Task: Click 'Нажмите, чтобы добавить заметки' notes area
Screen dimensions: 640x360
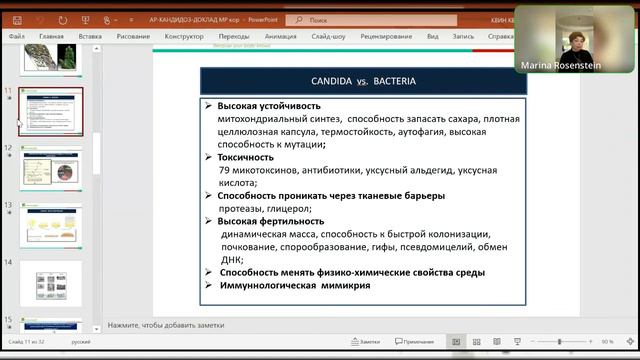Action: (166, 325)
